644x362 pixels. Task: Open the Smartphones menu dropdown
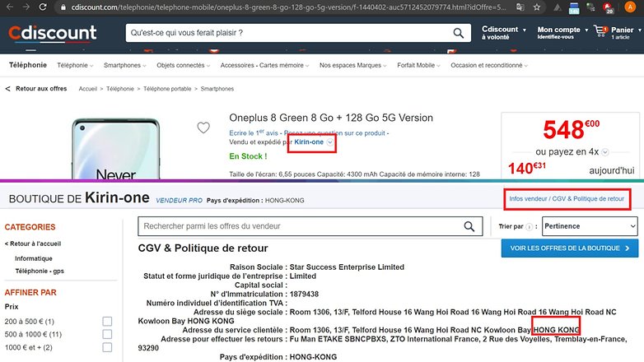pyautogui.click(x=124, y=65)
